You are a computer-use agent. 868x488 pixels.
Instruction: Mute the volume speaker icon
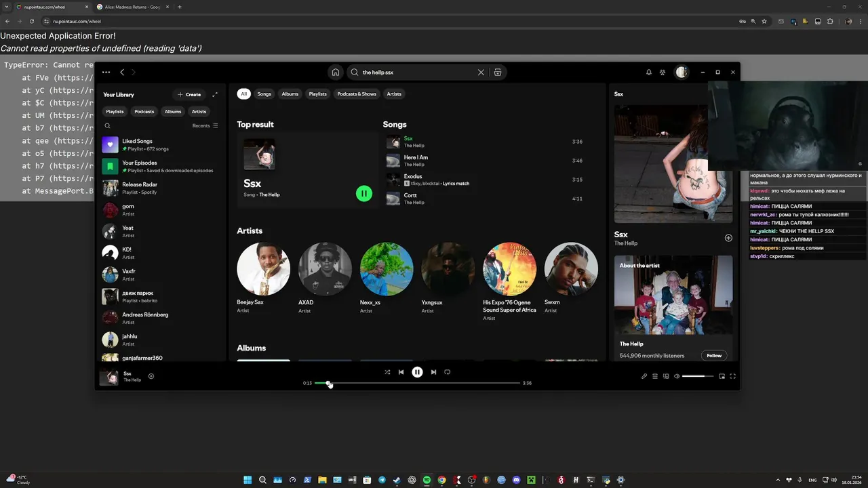point(677,376)
